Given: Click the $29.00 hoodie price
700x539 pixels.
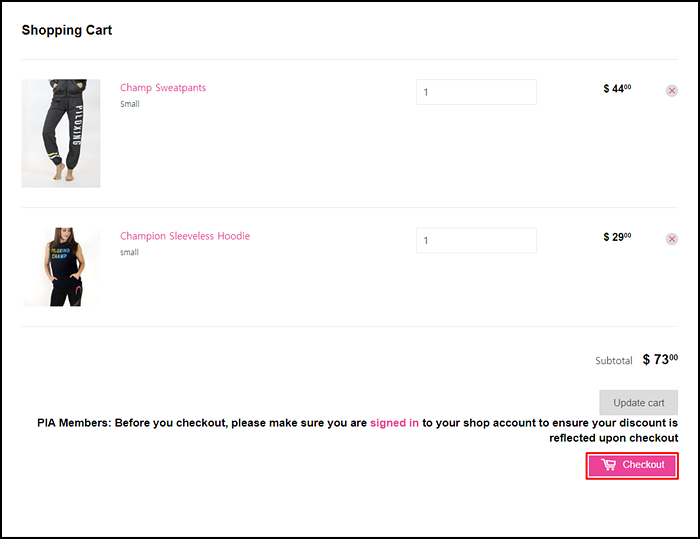Looking at the screenshot, I should [x=617, y=237].
